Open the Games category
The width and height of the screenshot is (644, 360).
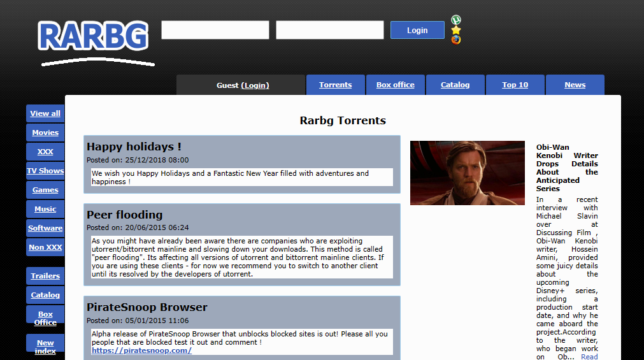coord(45,190)
